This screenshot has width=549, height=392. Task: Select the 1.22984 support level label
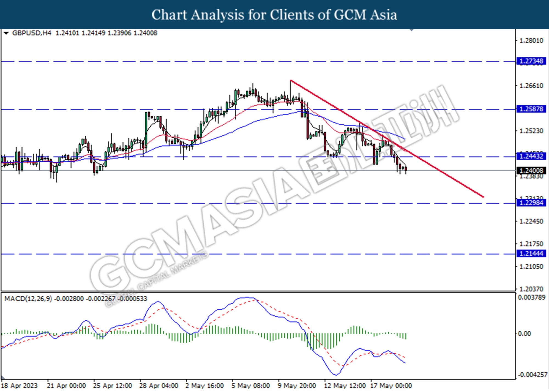point(531,203)
